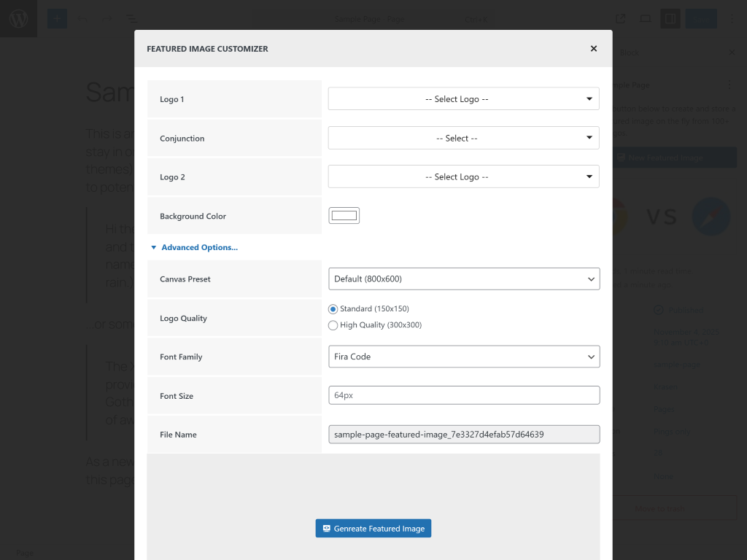Click into the Font Size field
The width and height of the screenshot is (747, 560).
tap(463, 395)
